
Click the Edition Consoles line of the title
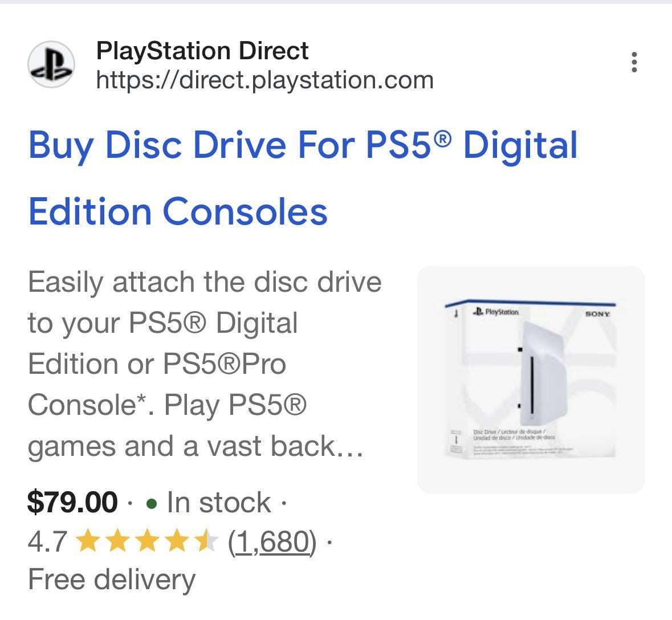178,211
